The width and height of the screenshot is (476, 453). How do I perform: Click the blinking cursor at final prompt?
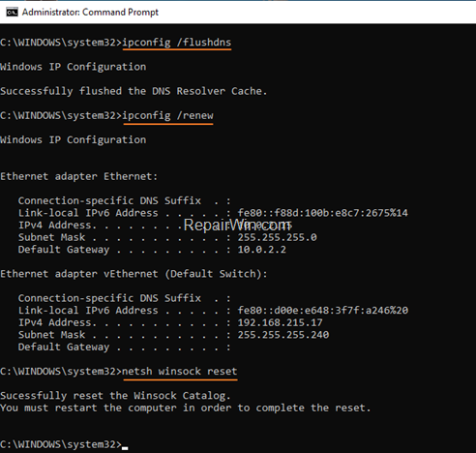[x=125, y=448]
